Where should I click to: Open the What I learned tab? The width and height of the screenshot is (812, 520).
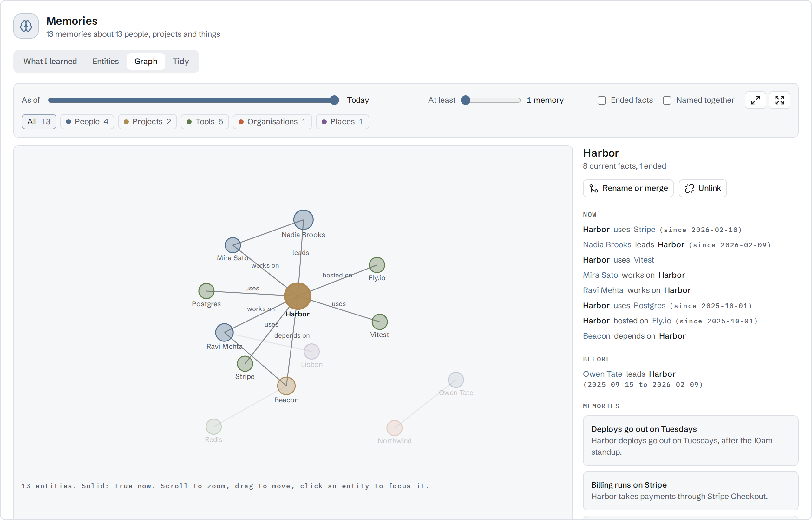tap(50, 62)
